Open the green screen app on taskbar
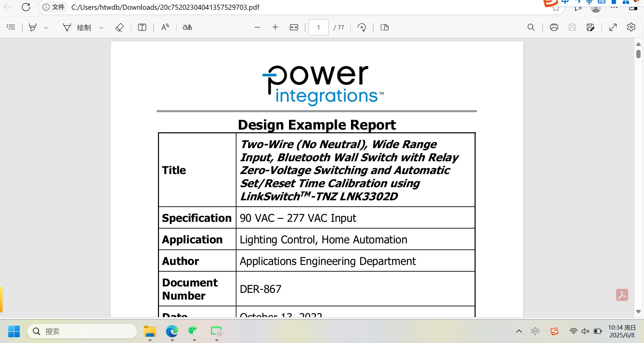The width and height of the screenshot is (644, 343). 217,332
